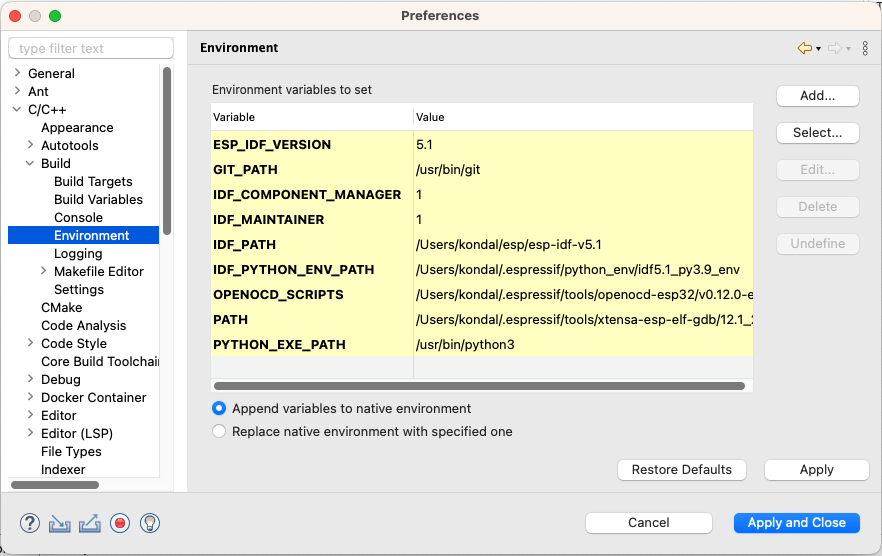Click the Variable column header
This screenshot has height=556, width=882.
pyautogui.click(x=312, y=117)
